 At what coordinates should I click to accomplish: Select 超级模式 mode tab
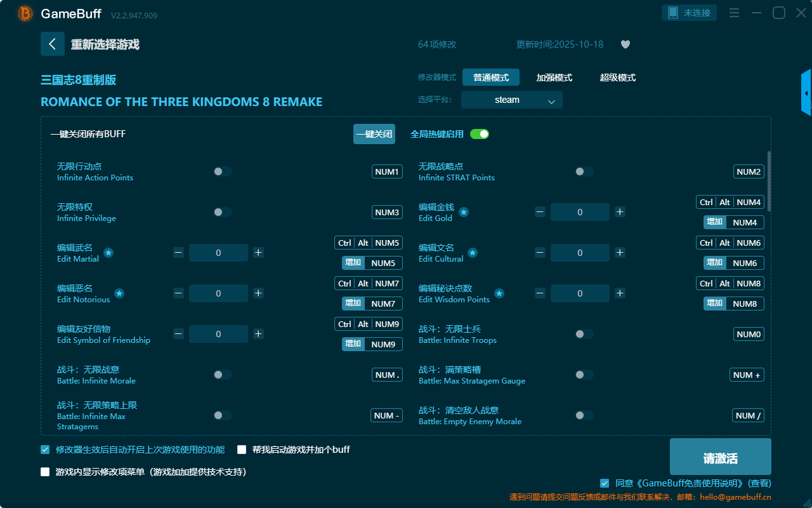pyautogui.click(x=617, y=77)
